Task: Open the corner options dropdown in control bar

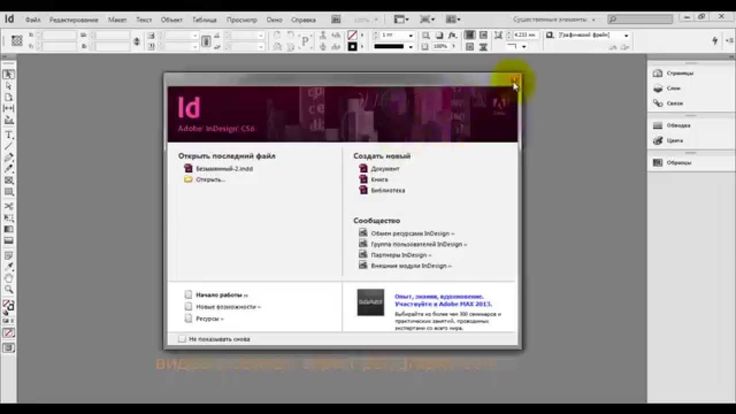Action: (x=524, y=47)
